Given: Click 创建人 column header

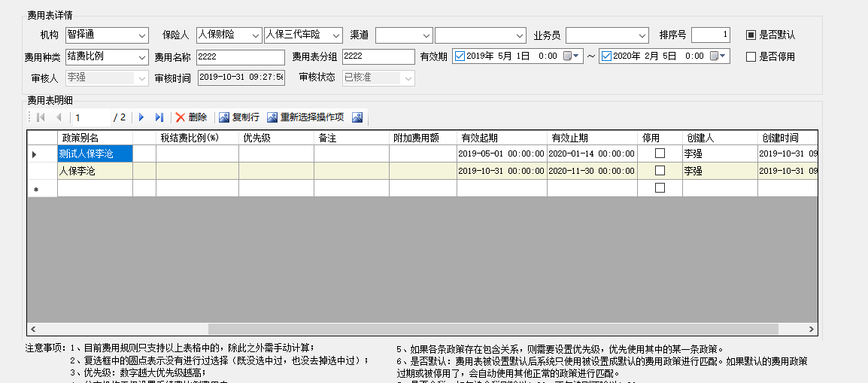Looking at the screenshot, I should pos(720,138).
